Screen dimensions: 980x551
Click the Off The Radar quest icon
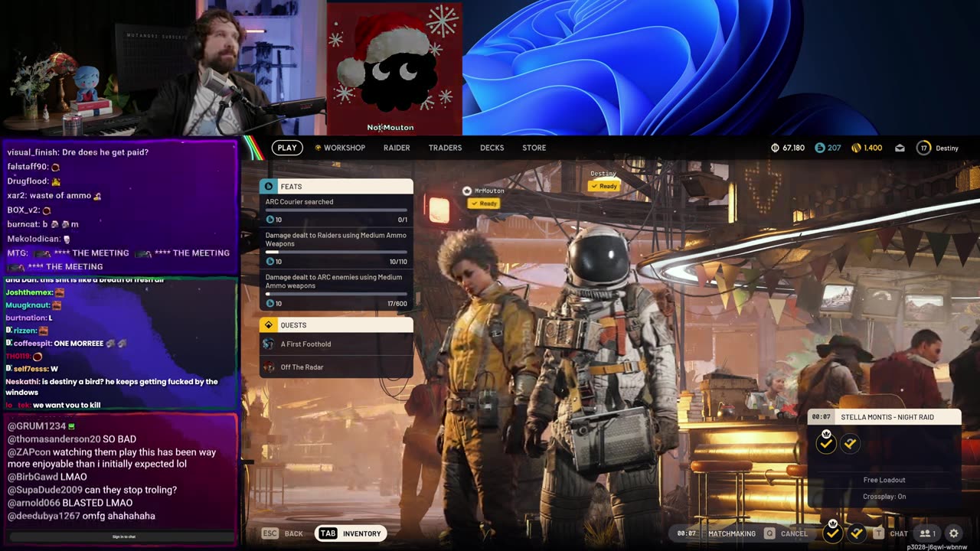[x=269, y=367]
